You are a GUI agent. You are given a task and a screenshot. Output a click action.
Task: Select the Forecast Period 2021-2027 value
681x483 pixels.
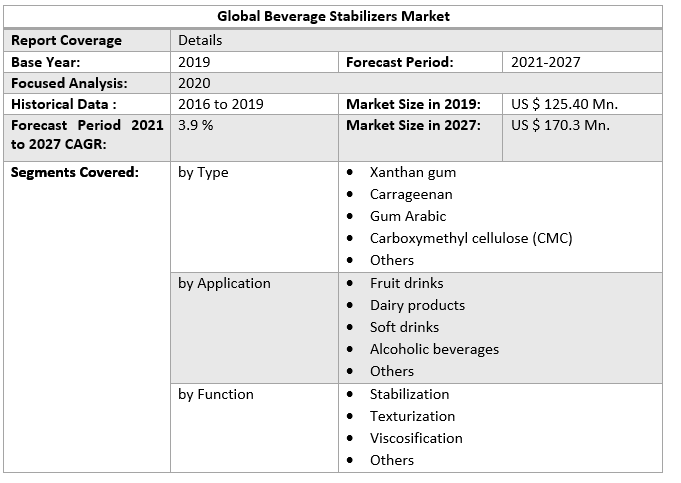point(545,62)
